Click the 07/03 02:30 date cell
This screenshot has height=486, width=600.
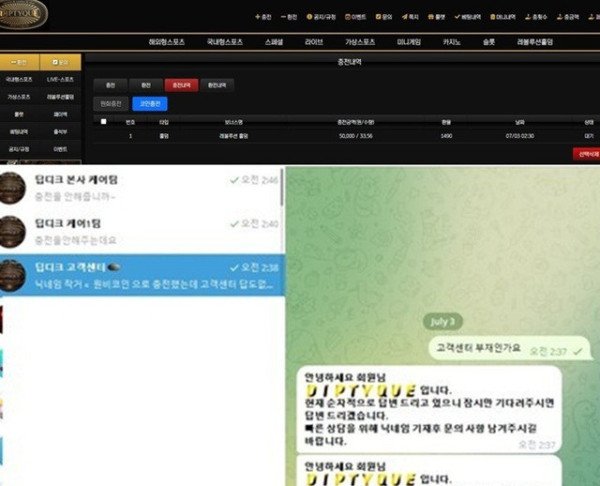click(x=520, y=136)
